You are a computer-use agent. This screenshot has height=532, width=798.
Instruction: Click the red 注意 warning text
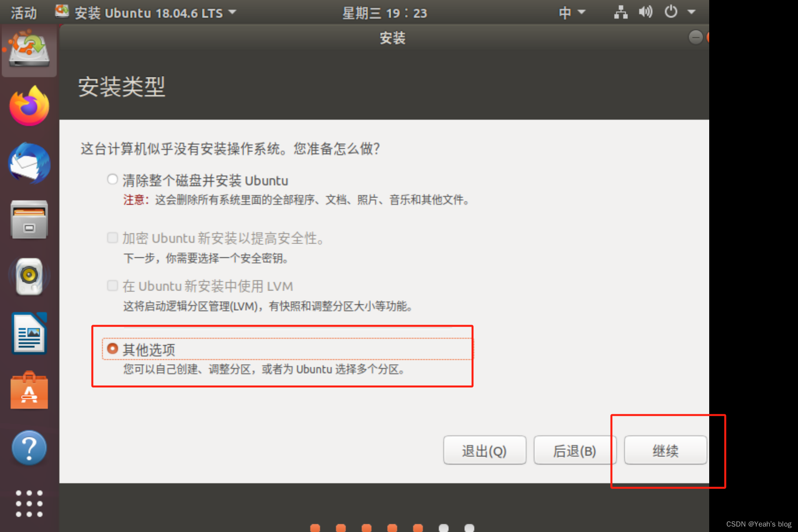(136, 200)
